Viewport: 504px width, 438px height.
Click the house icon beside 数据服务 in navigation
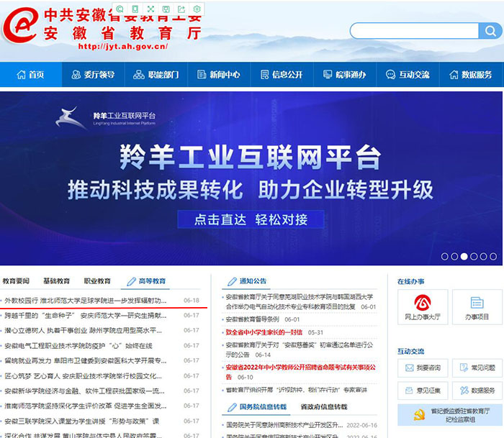[x=454, y=75]
